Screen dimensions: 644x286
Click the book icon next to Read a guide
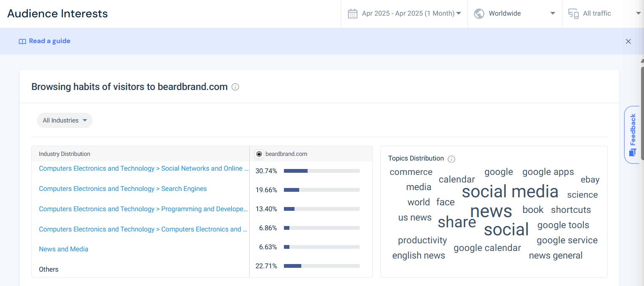point(22,41)
